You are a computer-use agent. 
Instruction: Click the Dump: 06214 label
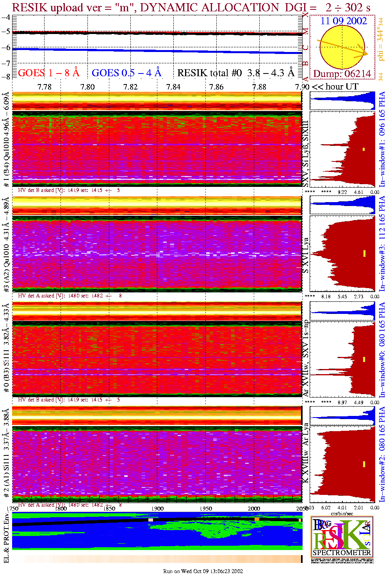point(342,74)
